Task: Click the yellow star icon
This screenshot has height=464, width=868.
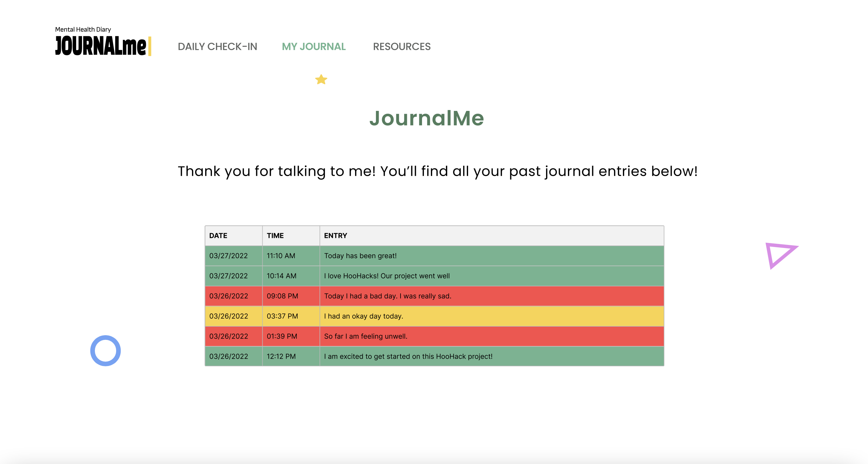Action: (x=321, y=80)
